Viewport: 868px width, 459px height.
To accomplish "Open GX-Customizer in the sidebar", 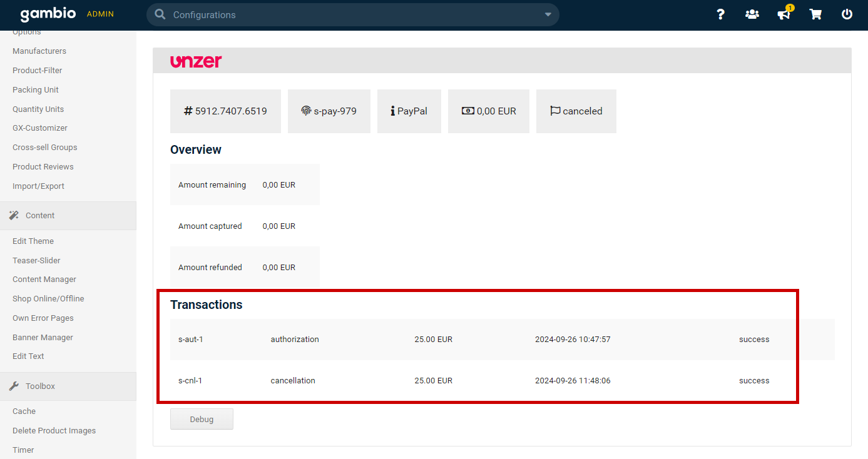I will (x=40, y=128).
